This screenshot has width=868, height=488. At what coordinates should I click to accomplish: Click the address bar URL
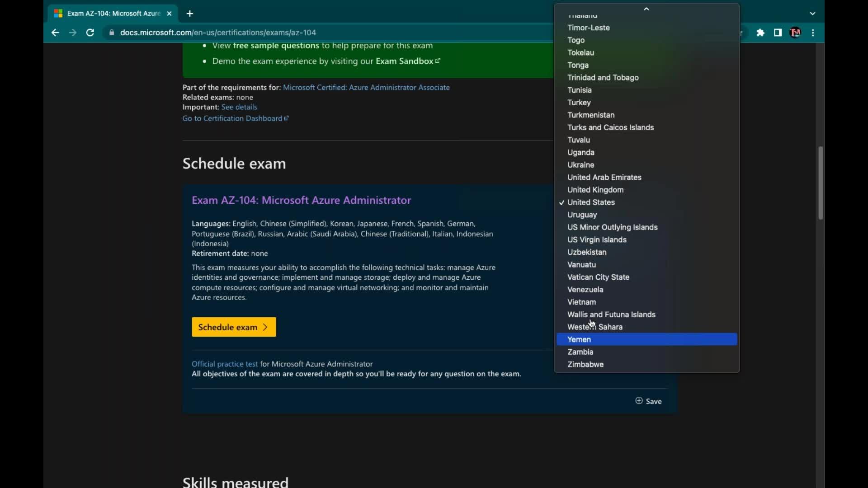pos(218,33)
